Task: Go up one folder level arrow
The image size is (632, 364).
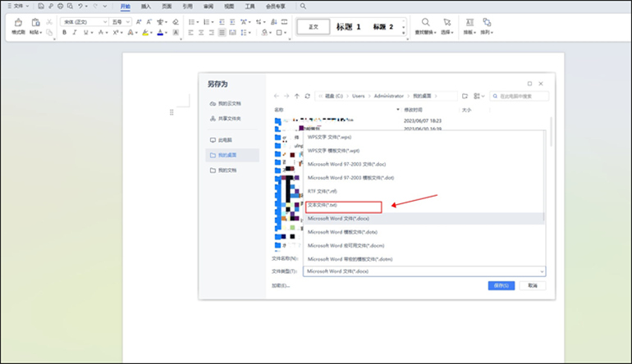Action: point(296,96)
